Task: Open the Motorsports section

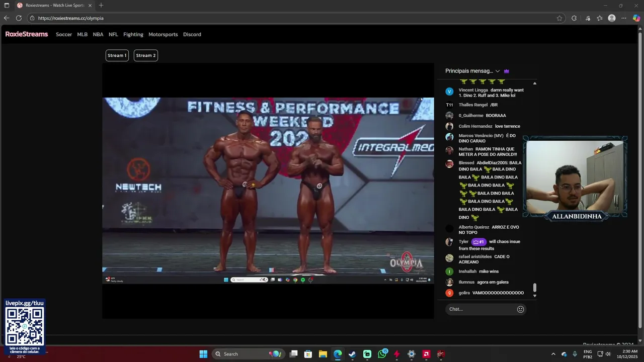Action: click(x=163, y=34)
